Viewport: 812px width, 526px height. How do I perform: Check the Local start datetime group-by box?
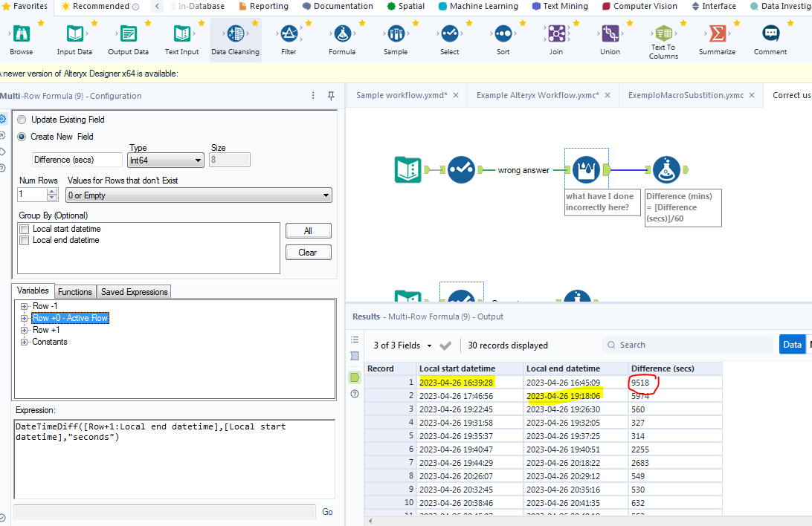coord(25,230)
